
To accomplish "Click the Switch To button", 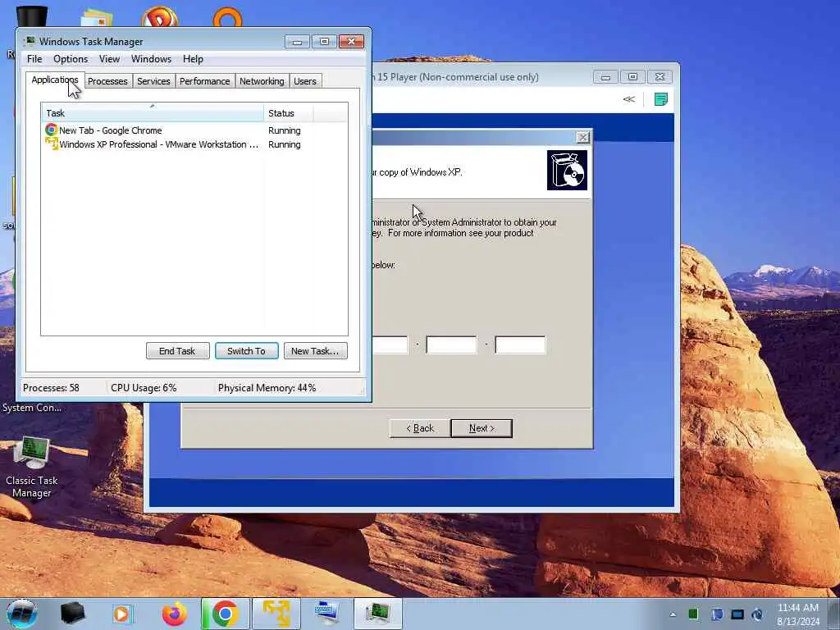I will coord(246,351).
